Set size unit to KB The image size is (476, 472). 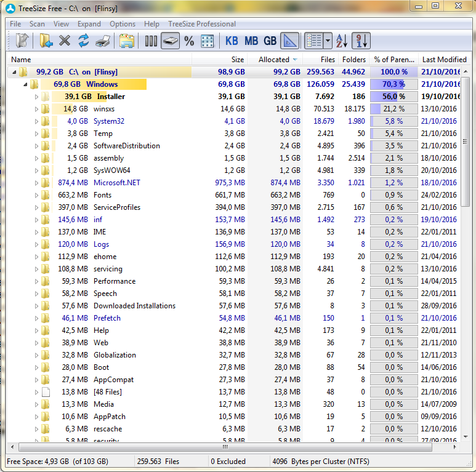tap(232, 41)
